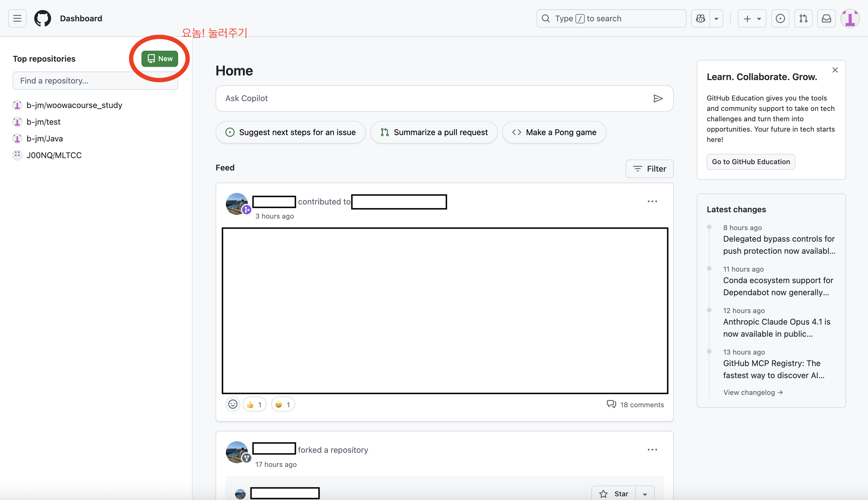Send the Ask Copilot prompt arrow
The height and width of the screenshot is (500, 868).
(x=657, y=99)
